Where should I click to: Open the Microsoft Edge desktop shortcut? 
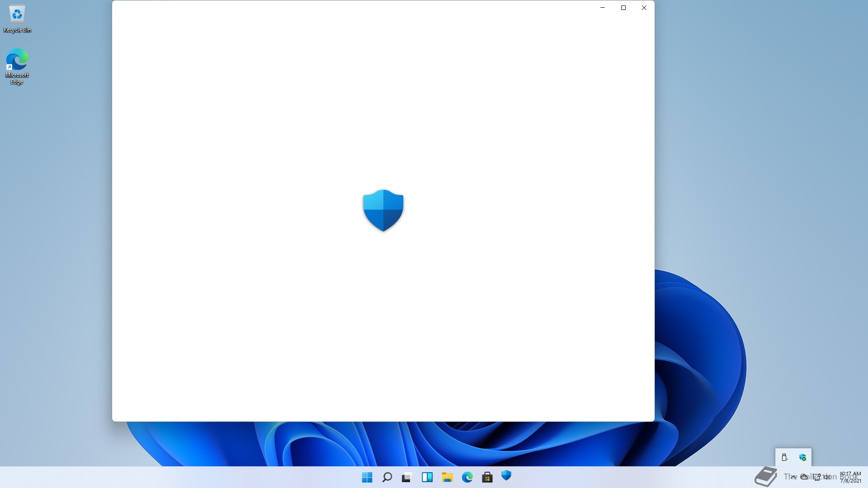point(17,66)
